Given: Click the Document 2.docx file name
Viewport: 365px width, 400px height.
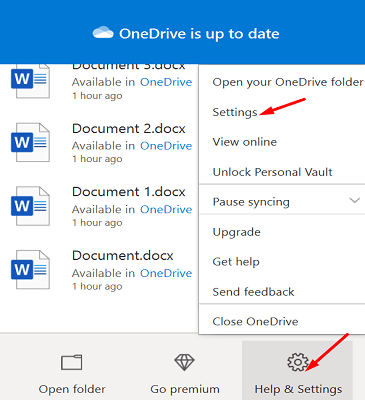Looking at the screenshot, I should point(129,129).
